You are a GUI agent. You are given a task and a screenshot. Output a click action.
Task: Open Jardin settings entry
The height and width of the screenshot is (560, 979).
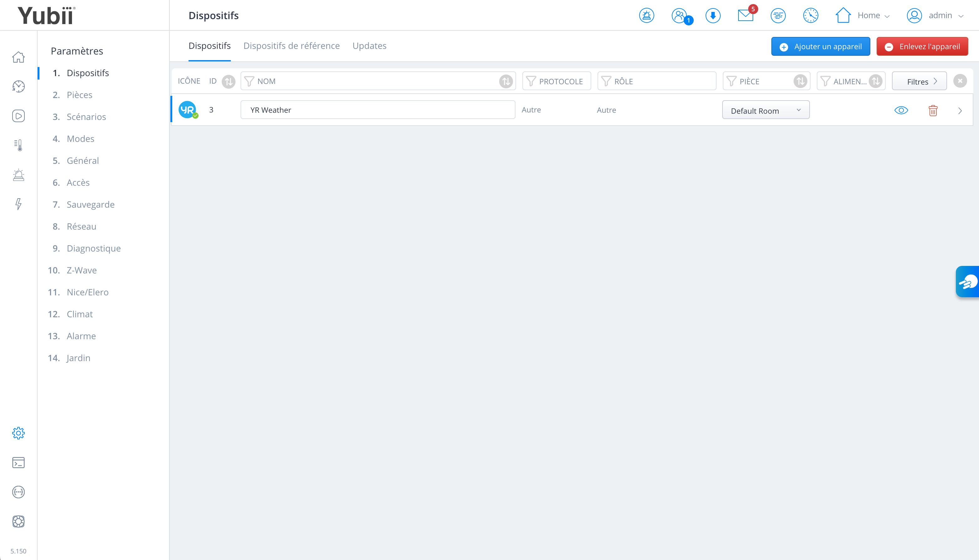tap(78, 358)
